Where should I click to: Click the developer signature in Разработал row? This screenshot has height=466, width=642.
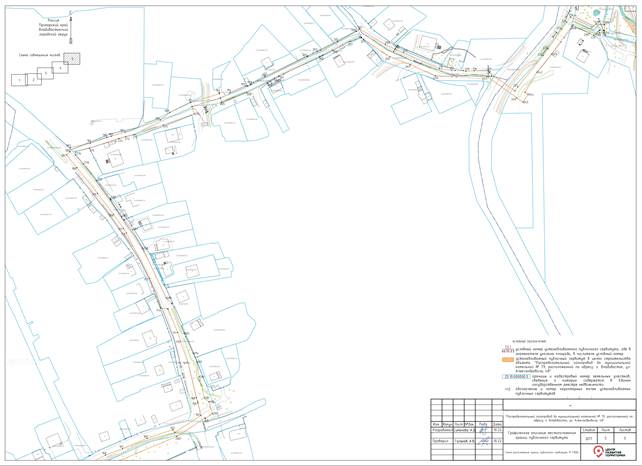tap(484, 430)
